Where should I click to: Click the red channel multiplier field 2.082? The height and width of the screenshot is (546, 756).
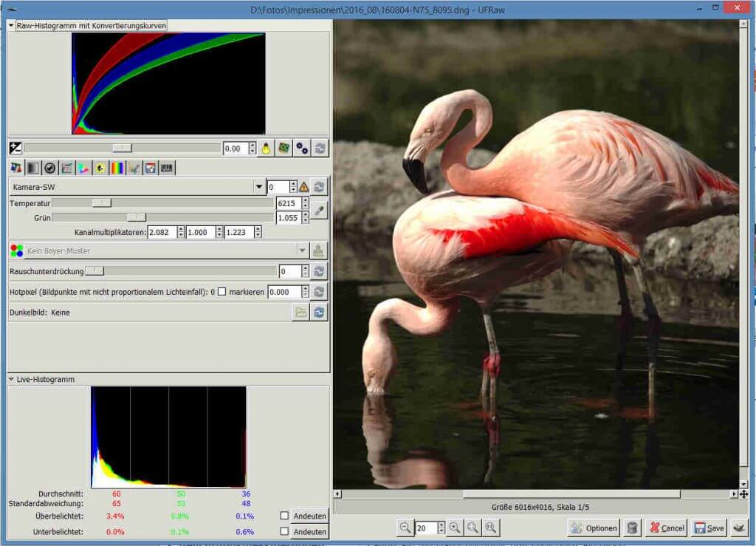162,233
